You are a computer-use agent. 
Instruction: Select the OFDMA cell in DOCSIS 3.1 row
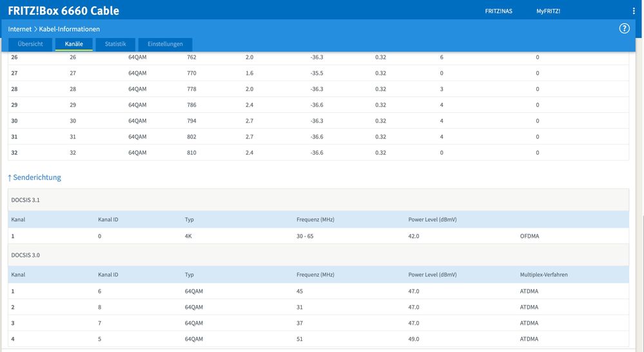click(529, 236)
